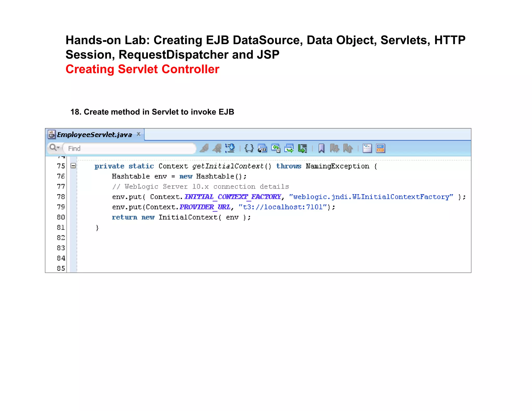Click the blue arrow download-style toolbar icon
The width and height of the screenshot is (532, 411).
230,148
